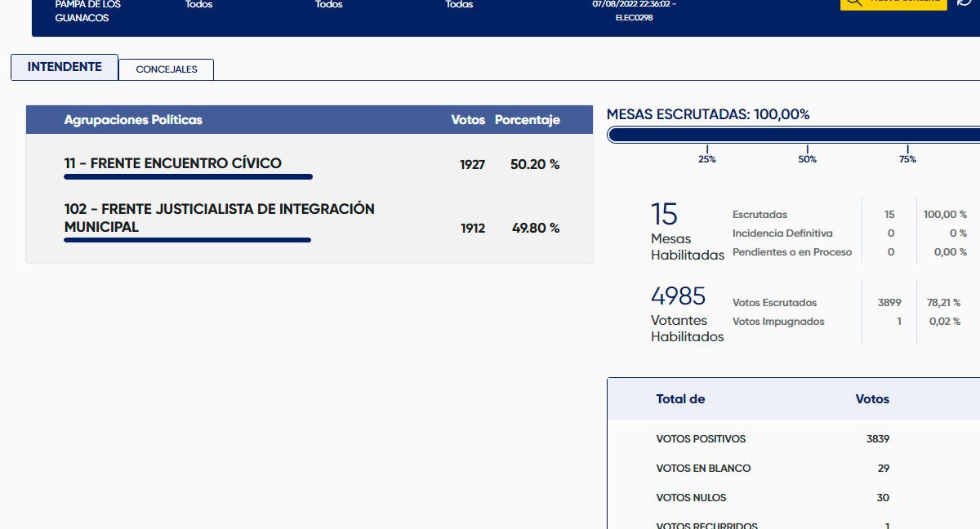Select Frente Justicialista de Integración Municipal
The width and height of the screenshot is (980, 529).
pos(219,218)
